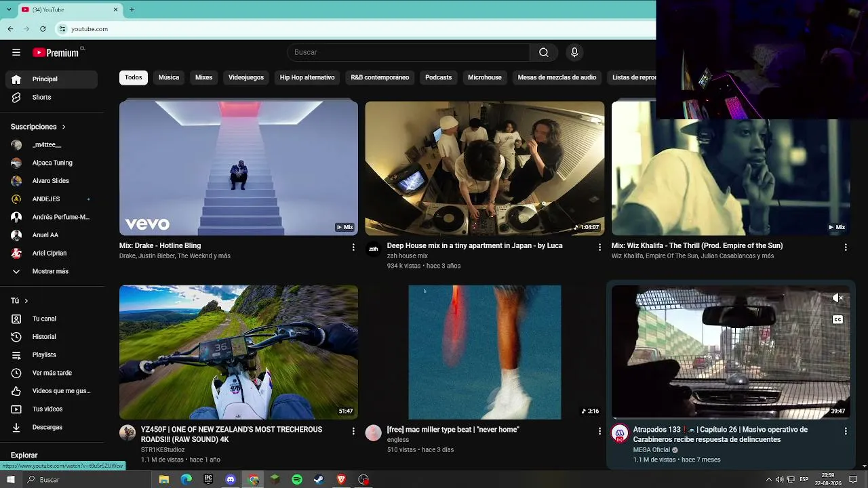Open MEGA Oficial channel avatar
The image size is (868, 488).
(620, 434)
